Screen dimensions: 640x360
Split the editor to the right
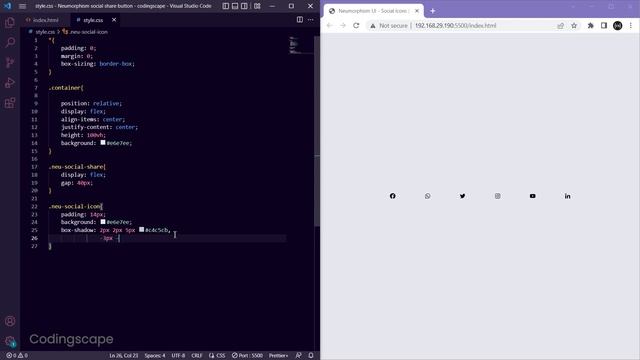(300, 20)
